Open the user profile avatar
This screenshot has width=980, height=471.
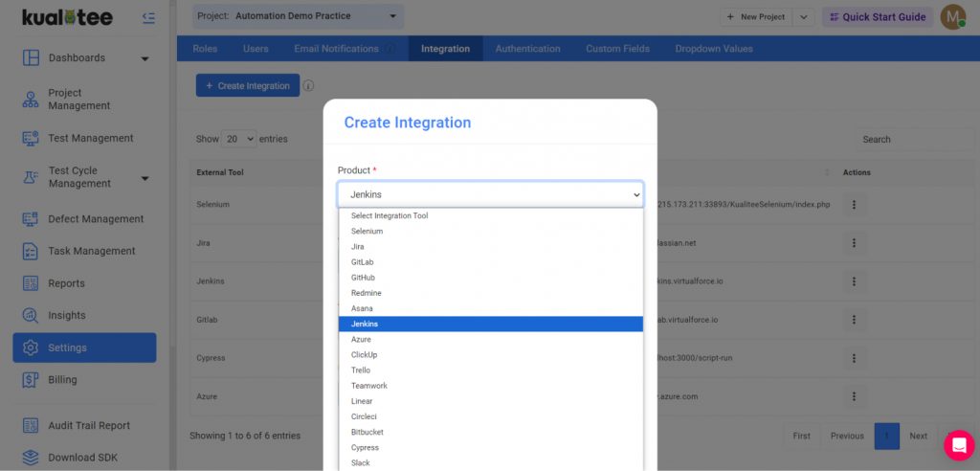[952, 17]
